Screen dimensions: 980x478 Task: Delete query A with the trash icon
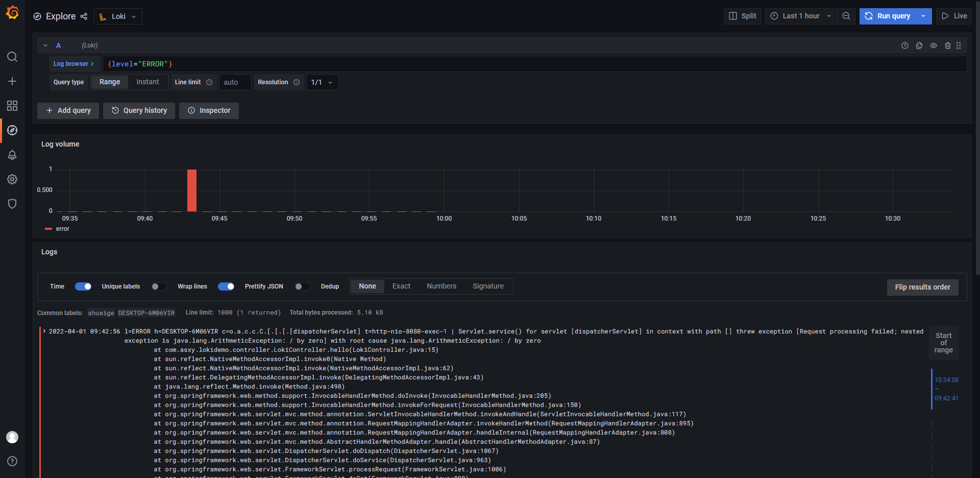point(948,45)
